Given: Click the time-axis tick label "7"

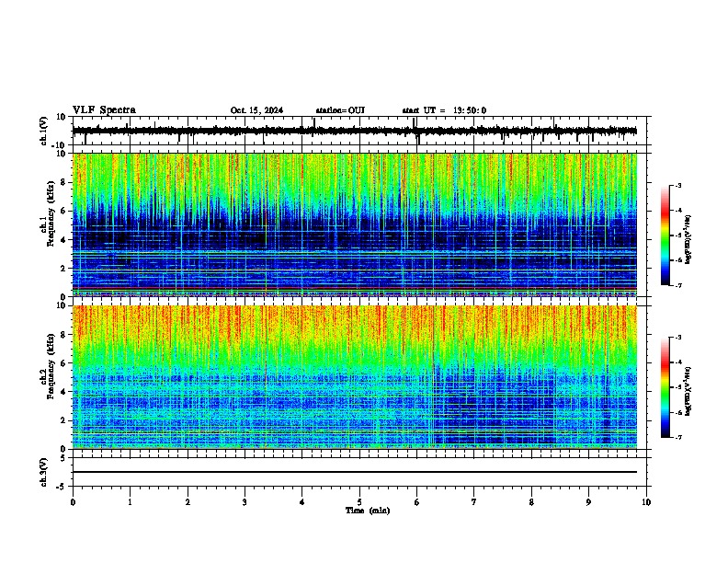Looking at the screenshot, I should 474,502.
